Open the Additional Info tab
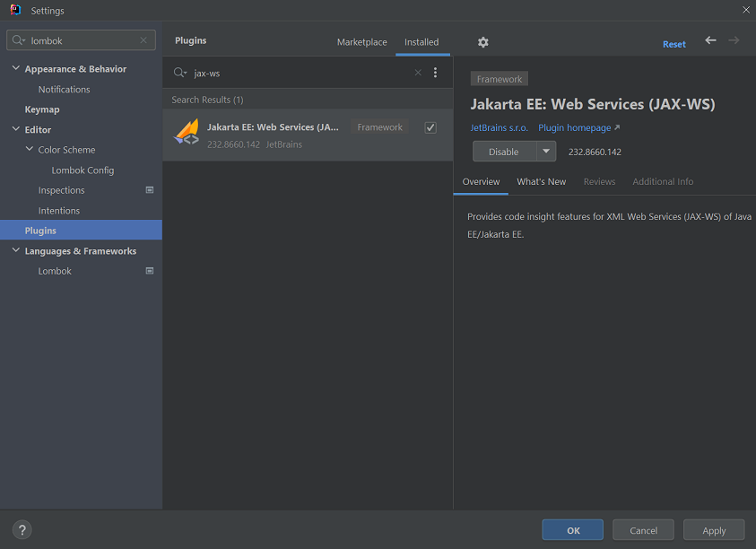Viewport: 756px width, 549px height. pos(663,182)
